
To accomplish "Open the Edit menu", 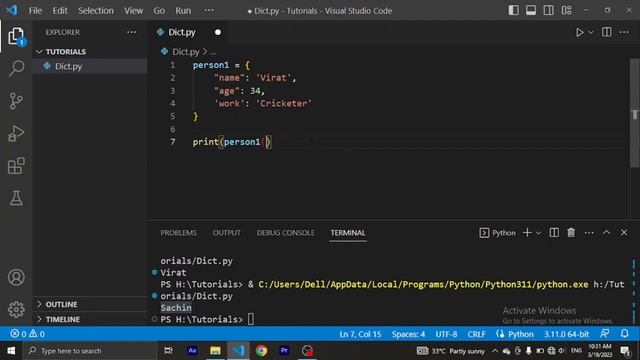I will (60, 11).
